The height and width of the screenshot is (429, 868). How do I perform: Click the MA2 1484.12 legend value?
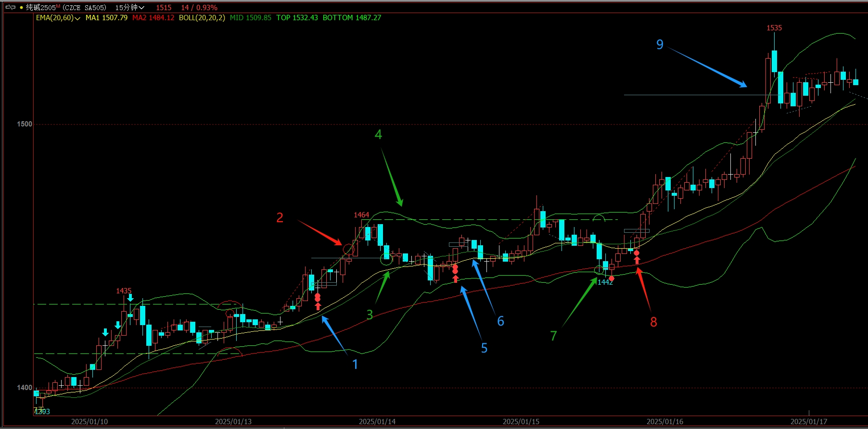coord(153,18)
